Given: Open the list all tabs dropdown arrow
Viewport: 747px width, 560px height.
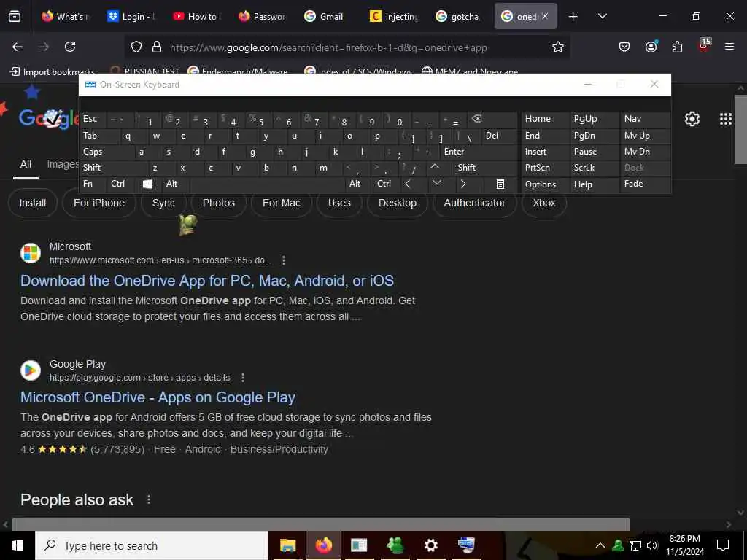Looking at the screenshot, I should point(602,16).
